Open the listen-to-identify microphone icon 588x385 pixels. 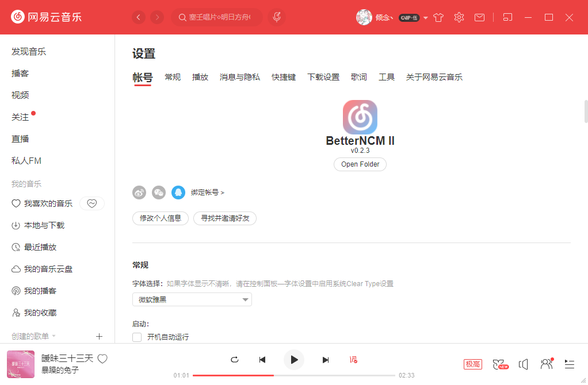click(x=277, y=17)
